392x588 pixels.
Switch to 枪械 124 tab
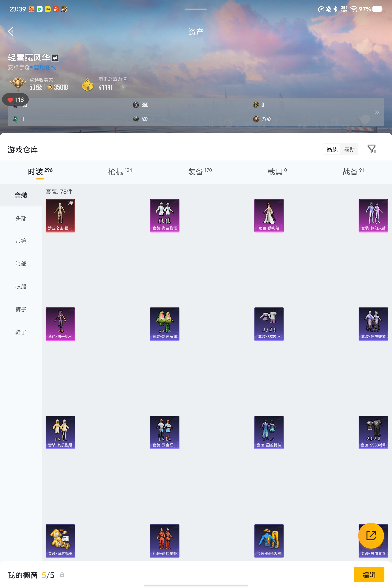point(120,172)
